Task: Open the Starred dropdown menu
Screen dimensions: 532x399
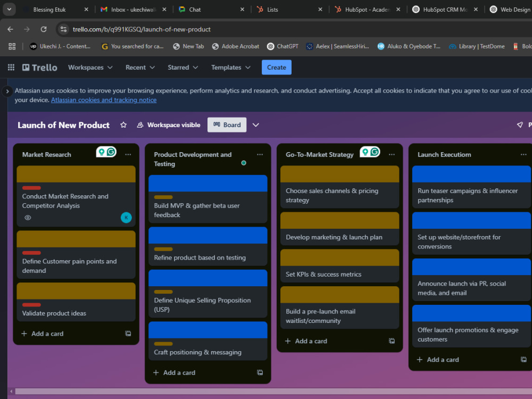Action: [183, 67]
